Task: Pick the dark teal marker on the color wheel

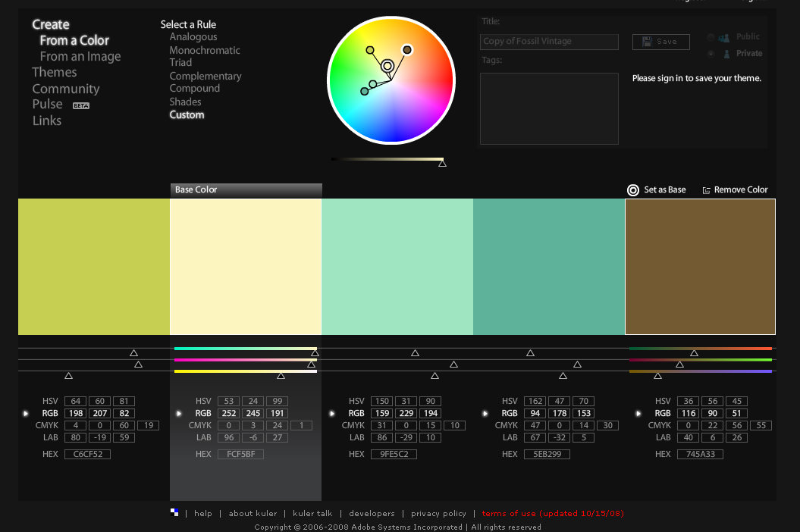Action: tap(365, 92)
